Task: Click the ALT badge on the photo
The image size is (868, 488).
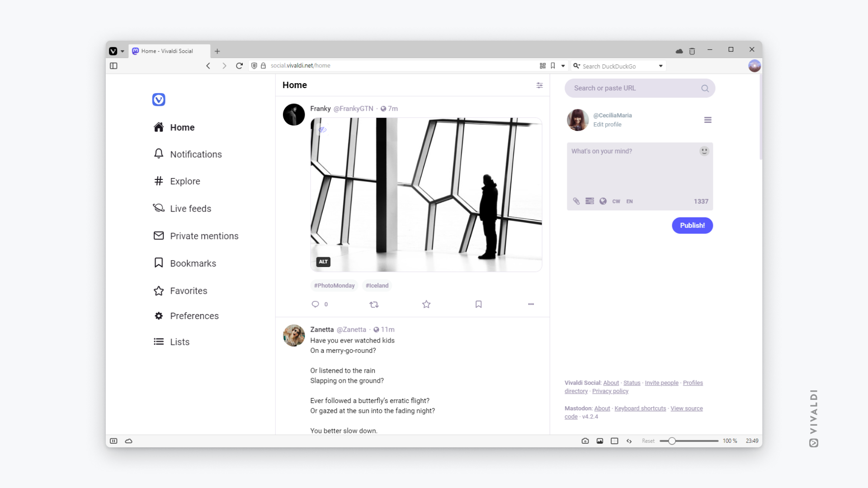Action: 323,261
